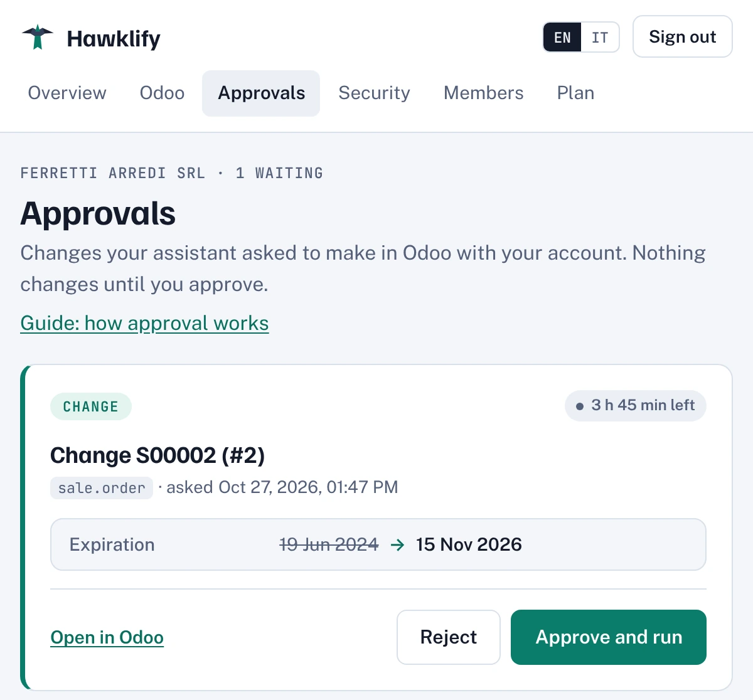This screenshot has height=700, width=753.
Task: Click the Hawklify hawk logo icon
Action: click(x=38, y=38)
